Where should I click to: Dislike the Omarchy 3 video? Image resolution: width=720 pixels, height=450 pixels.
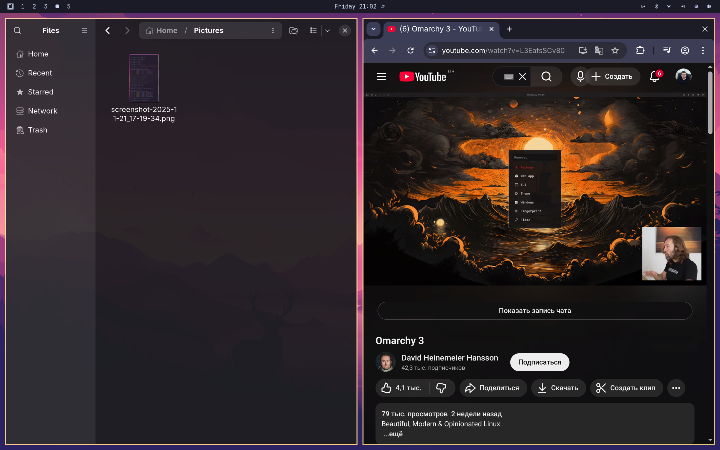coord(441,388)
